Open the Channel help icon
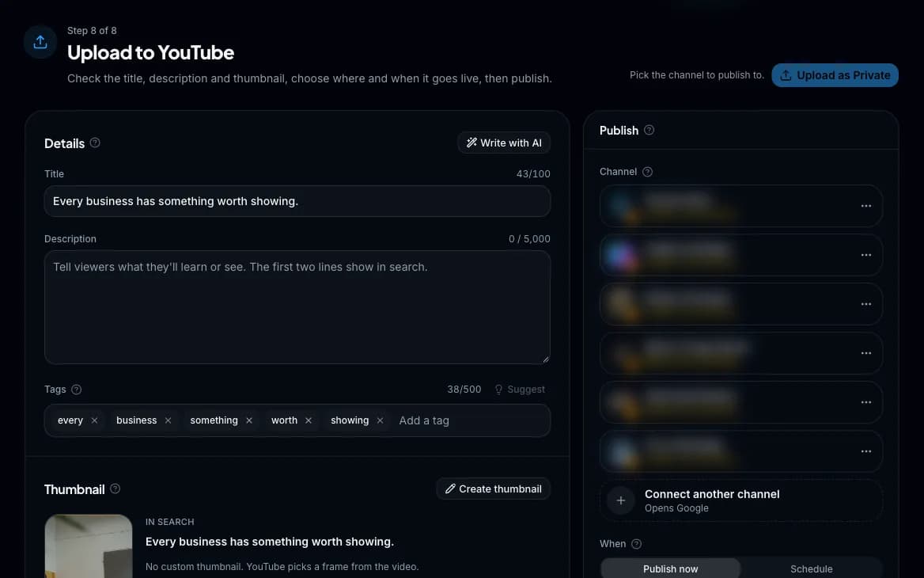The height and width of the screenshot is (578, 924). click(647, 172)
